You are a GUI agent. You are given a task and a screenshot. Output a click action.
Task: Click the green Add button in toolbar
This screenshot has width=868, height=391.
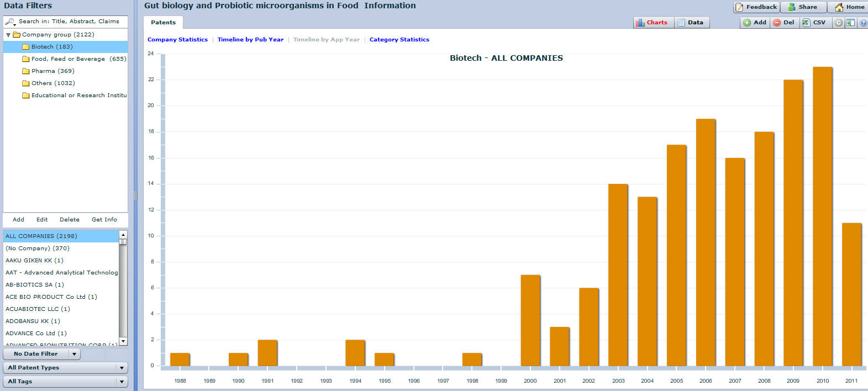[x=755, y=23]
